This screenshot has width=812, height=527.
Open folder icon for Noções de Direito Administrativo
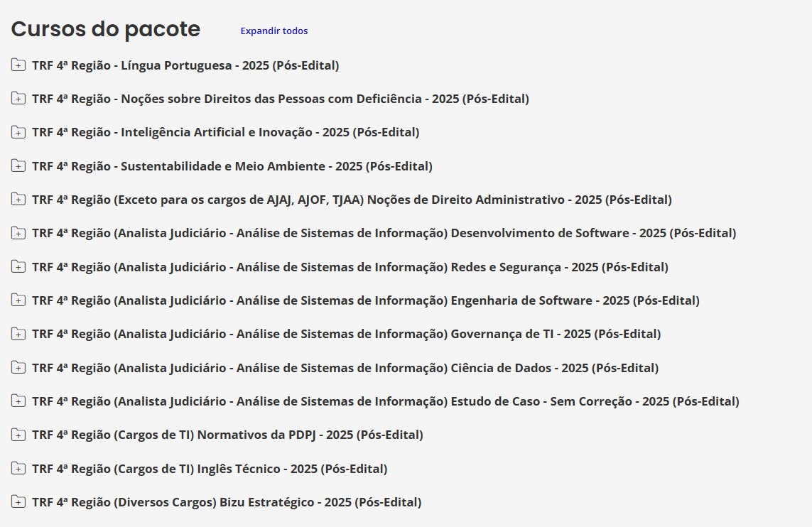pyautogui.click(x=18, y=200)
